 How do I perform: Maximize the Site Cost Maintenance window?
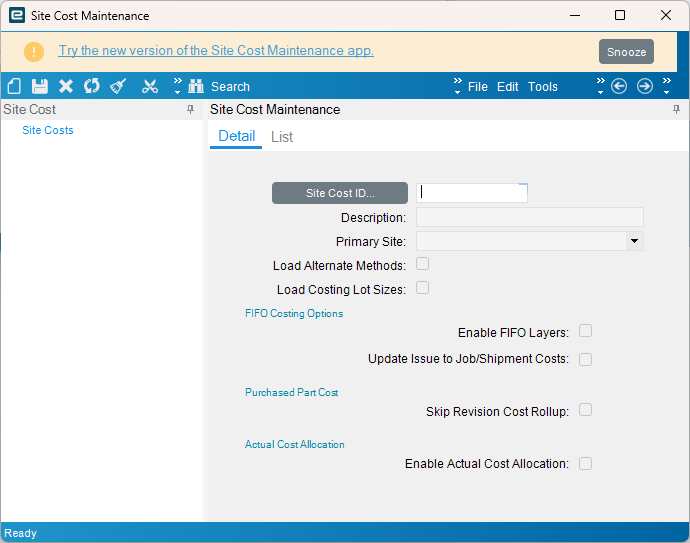(620, 15)
